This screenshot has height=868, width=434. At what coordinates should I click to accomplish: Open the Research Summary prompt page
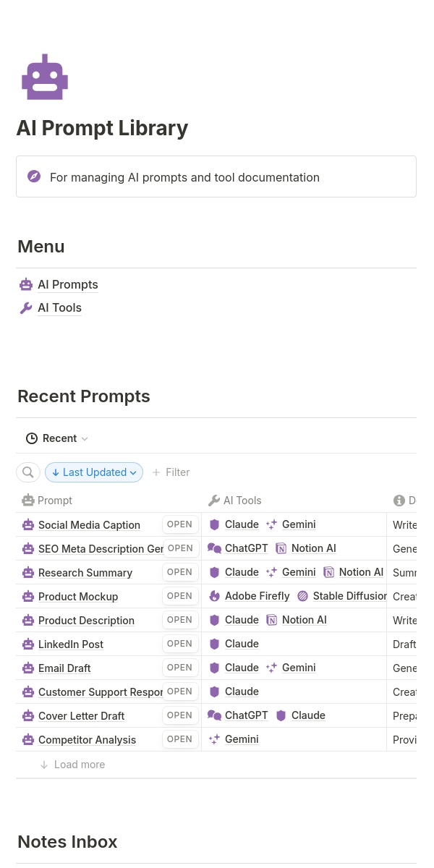point(85,573)
